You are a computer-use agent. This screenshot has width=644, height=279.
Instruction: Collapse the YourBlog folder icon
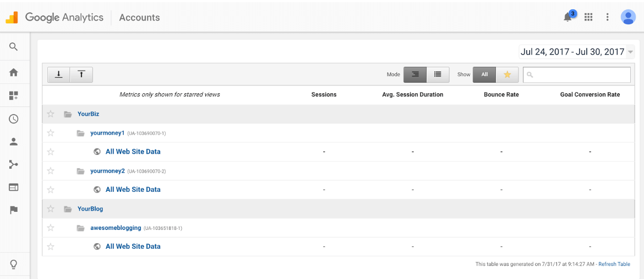(x=68, y=208)
